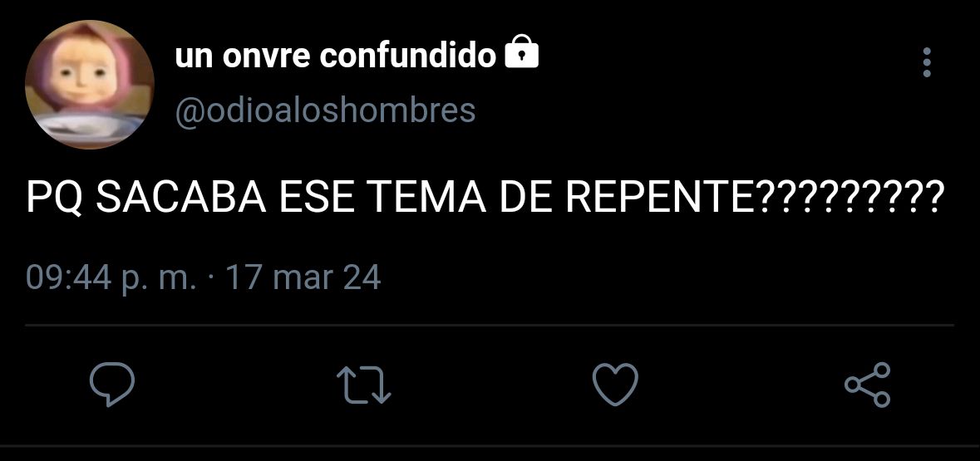Visit the @odioaloshombres handle
980x461 pixels.
point(326,111)
